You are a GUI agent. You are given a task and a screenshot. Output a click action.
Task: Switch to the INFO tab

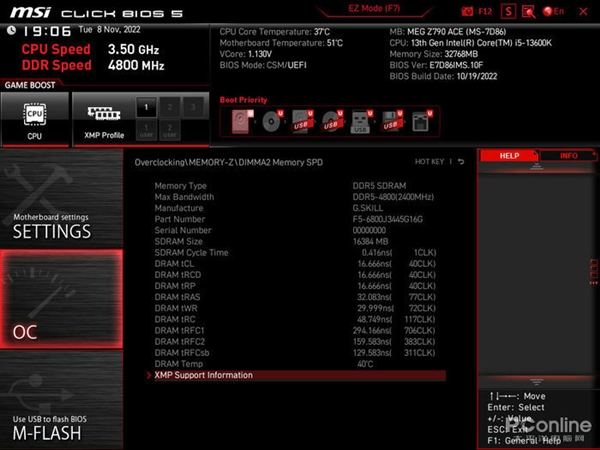pos(568,156)
